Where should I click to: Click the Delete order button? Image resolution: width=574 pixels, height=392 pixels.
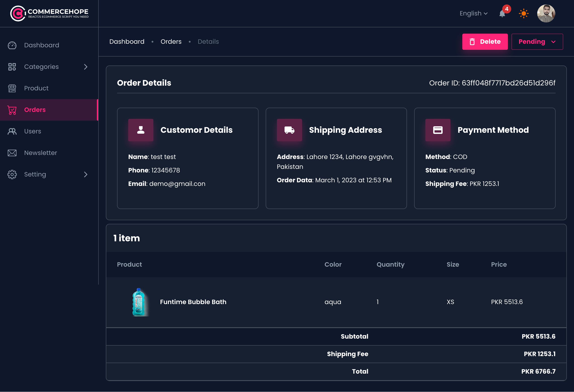tap(485, 41)
